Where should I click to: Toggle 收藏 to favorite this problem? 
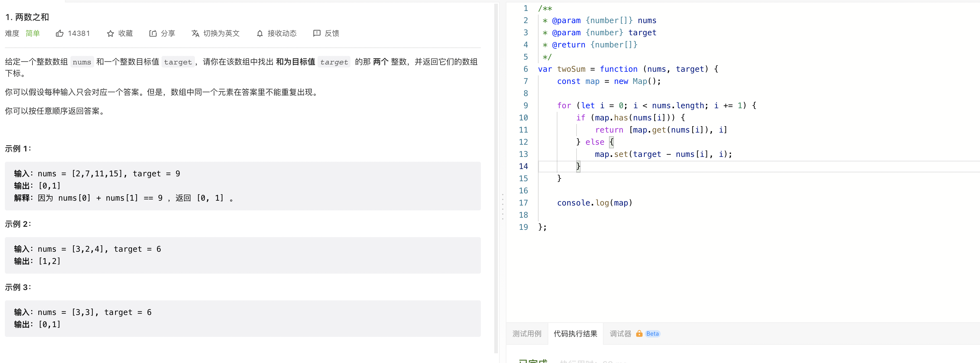(120, 33)
